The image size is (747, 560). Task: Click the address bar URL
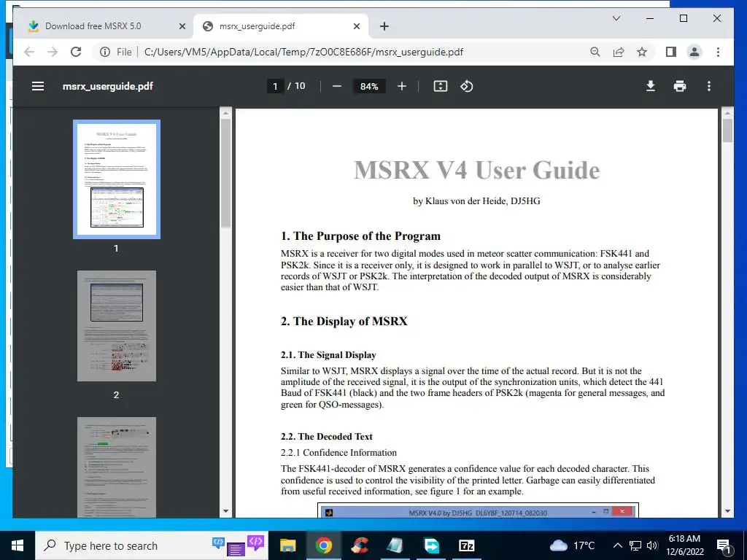[x=303, y=52]
